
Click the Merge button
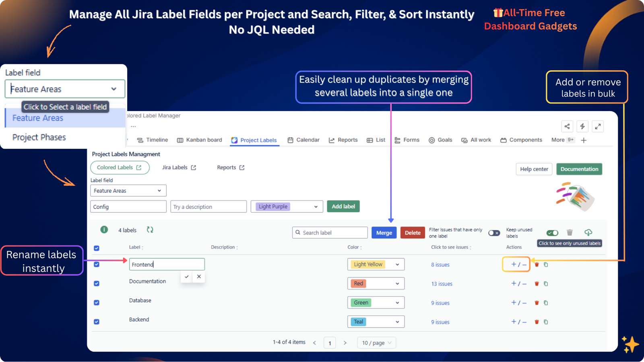tap(384, 232)
